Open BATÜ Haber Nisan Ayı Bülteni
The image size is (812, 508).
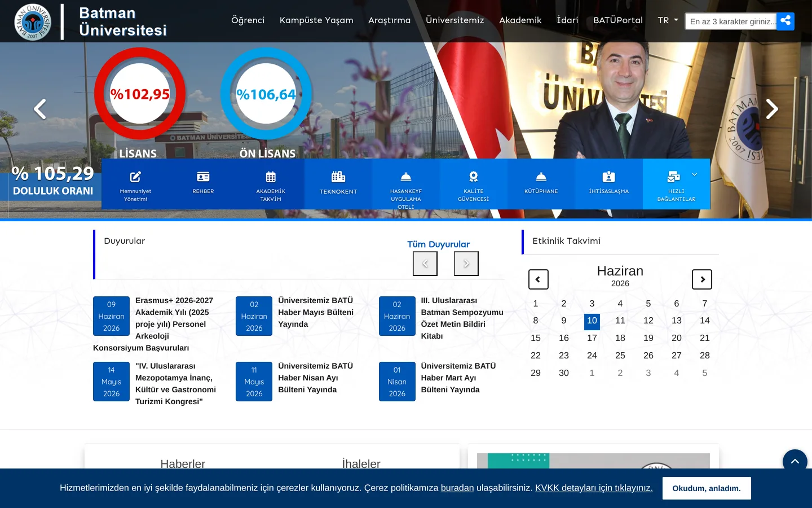point(315,378)
